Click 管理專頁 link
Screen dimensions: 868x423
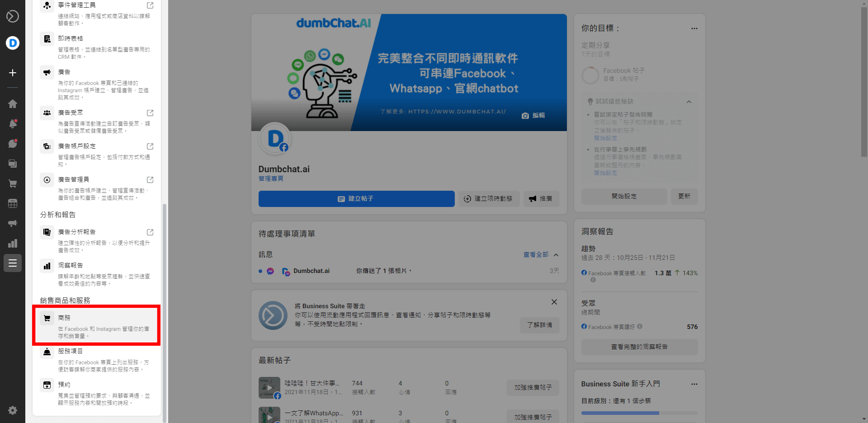coord(271,179)
